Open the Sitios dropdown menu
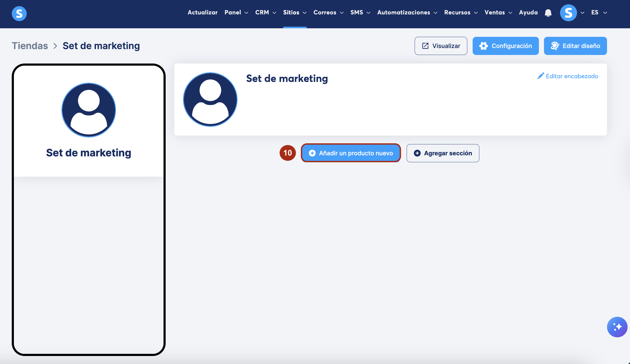The image size is (630, 364). [295, 13]
